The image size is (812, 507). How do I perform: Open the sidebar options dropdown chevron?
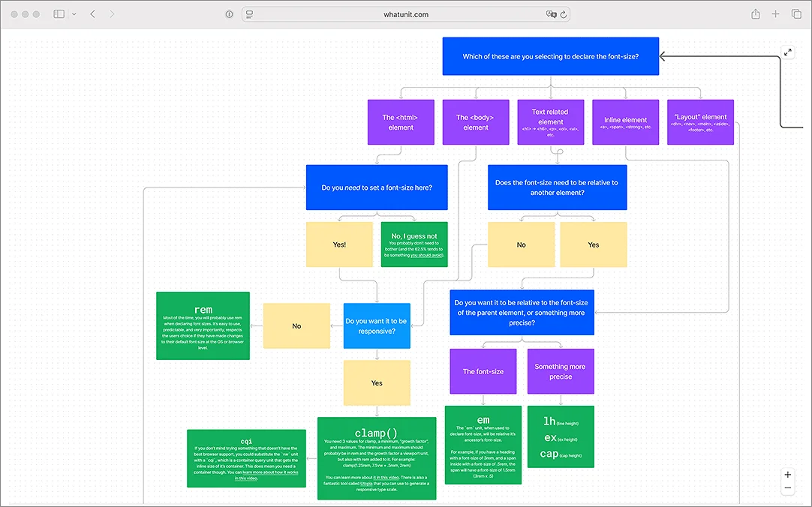pos(74,14)
